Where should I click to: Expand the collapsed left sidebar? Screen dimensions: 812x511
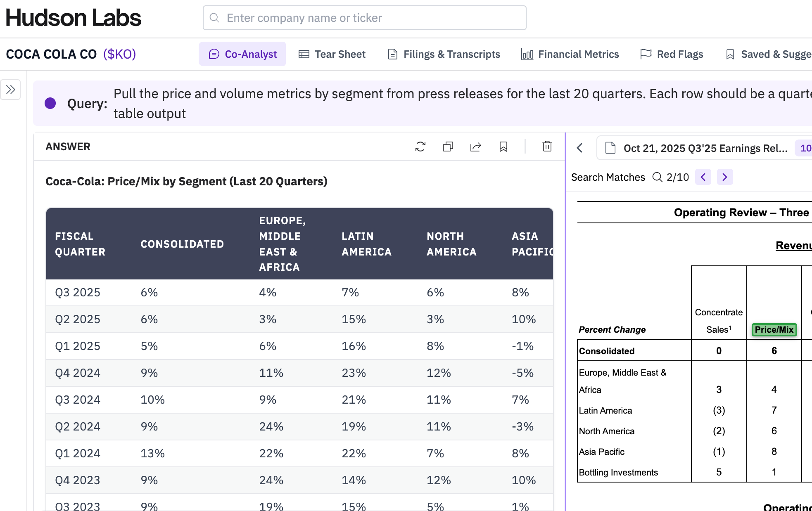tap(11, 90)
